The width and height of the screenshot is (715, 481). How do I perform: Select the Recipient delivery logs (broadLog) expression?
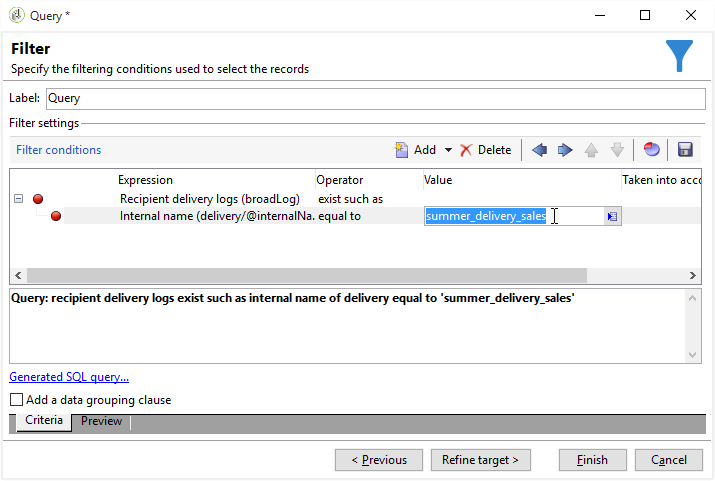[x=210, y=199]
